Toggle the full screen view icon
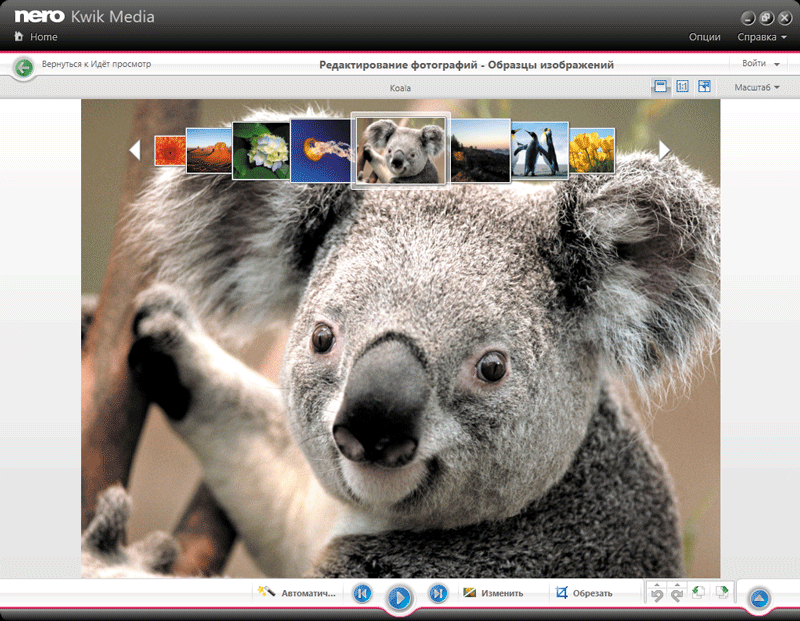 [x=705, y=87]
